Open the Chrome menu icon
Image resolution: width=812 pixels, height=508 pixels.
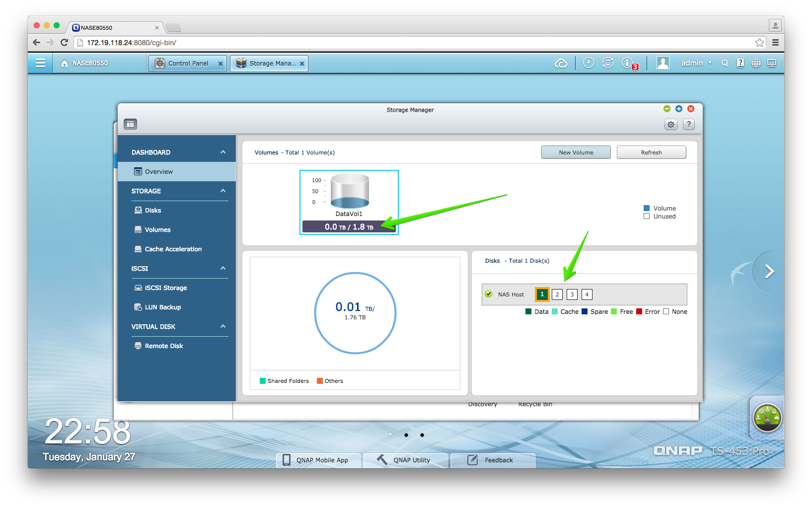point(775,43)
